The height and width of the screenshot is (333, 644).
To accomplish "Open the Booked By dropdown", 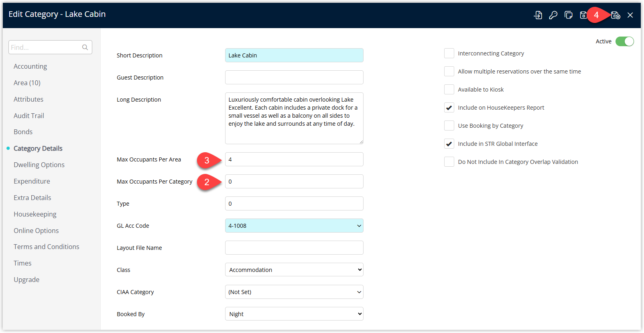I will click(294, 314).
